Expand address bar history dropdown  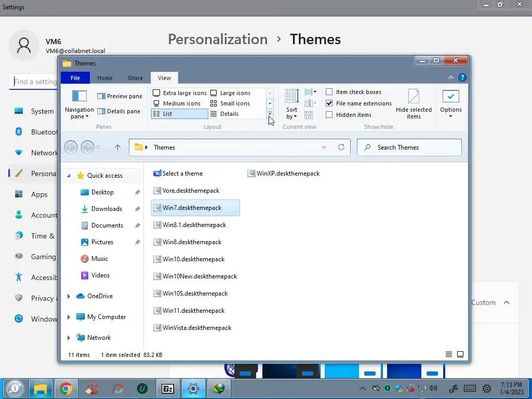pyautogui.click(x=324, y=147)
